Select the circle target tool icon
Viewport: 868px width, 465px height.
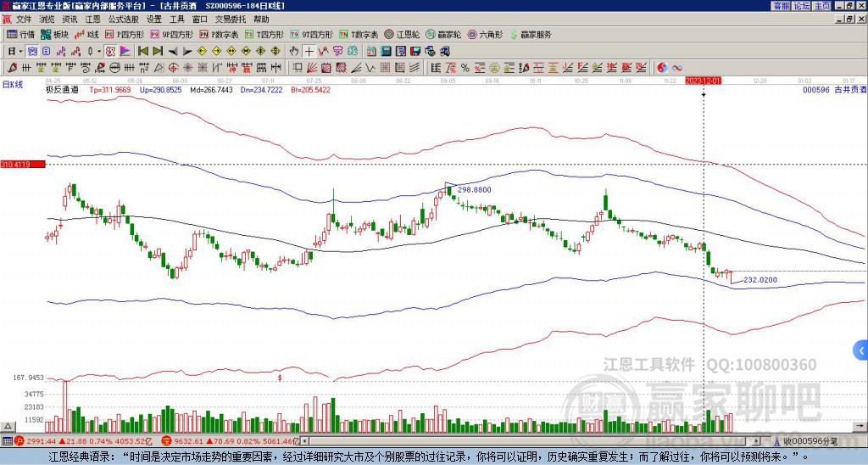[173, 68]
